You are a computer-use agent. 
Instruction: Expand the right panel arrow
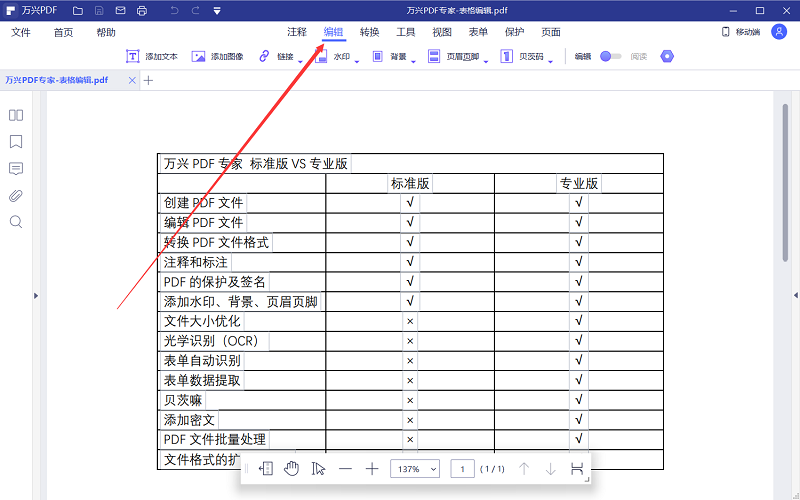click(x=795, y=295)
